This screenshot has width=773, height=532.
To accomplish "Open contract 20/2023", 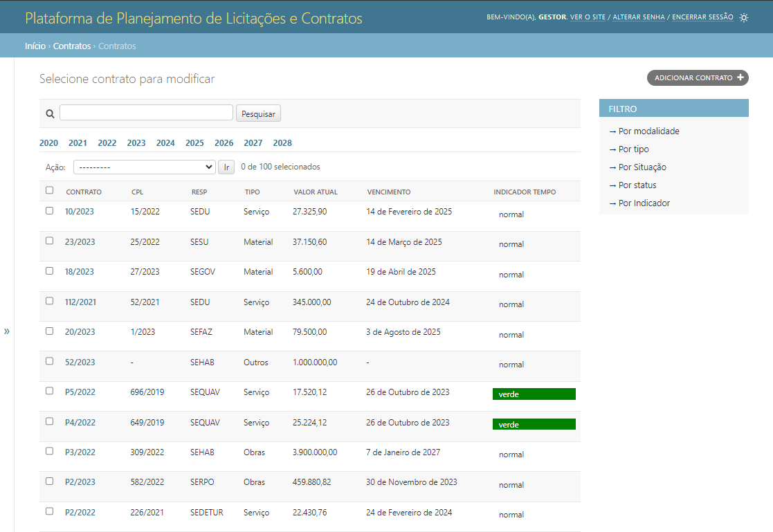I will 80,332.
